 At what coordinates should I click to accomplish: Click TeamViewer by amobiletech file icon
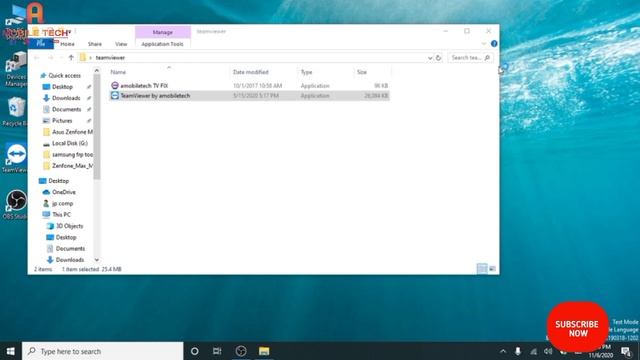click(115, 96)
